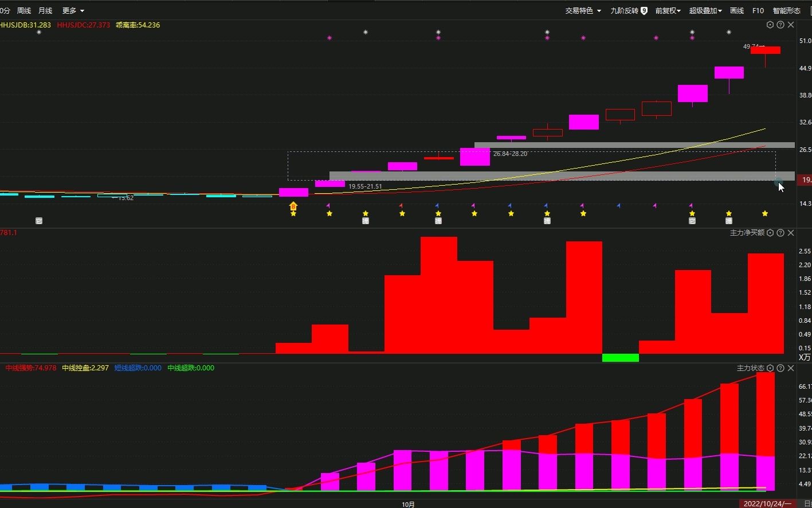Viewport: 812px width, 508px height.
Task: Click the 10月 time axis label
Action: click(408, 505)
